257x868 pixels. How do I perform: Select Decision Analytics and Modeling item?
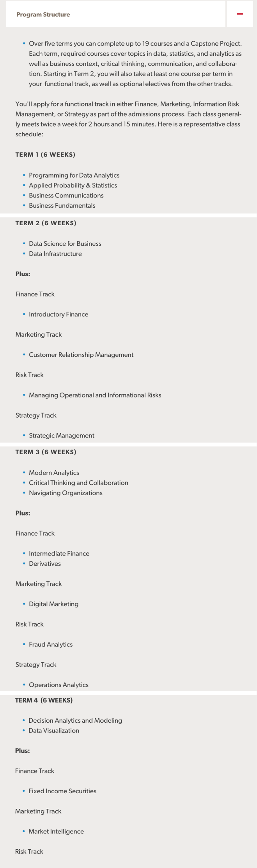(75, 721)
